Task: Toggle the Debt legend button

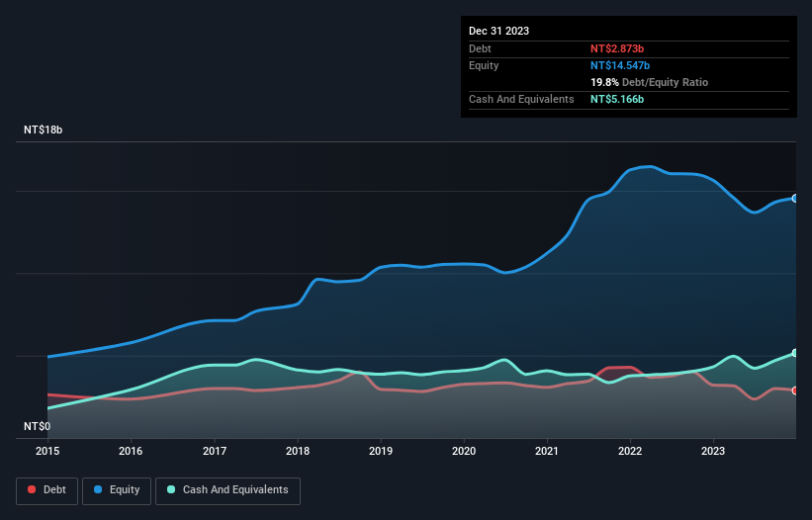Action: 47,490
